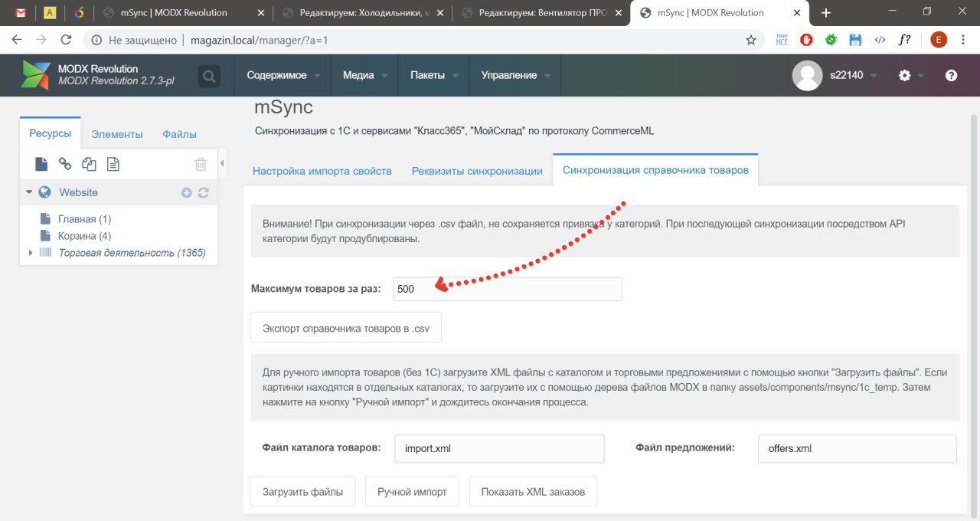The width and height of the screenshot is (980, 521).
Task: Click the trash bin icon in resource tree
Action: coord(201,163)
